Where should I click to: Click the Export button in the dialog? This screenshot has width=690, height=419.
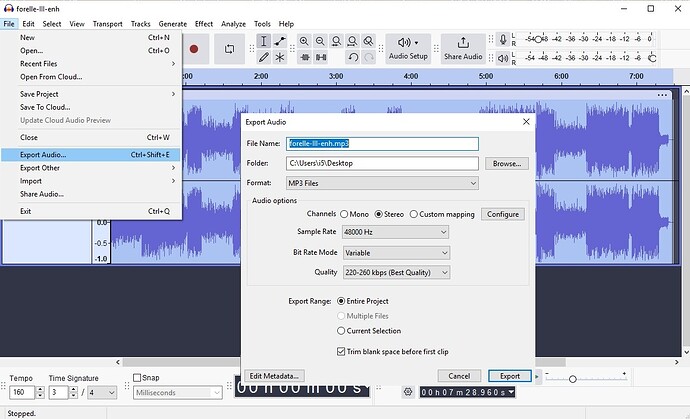click(509, 376)
